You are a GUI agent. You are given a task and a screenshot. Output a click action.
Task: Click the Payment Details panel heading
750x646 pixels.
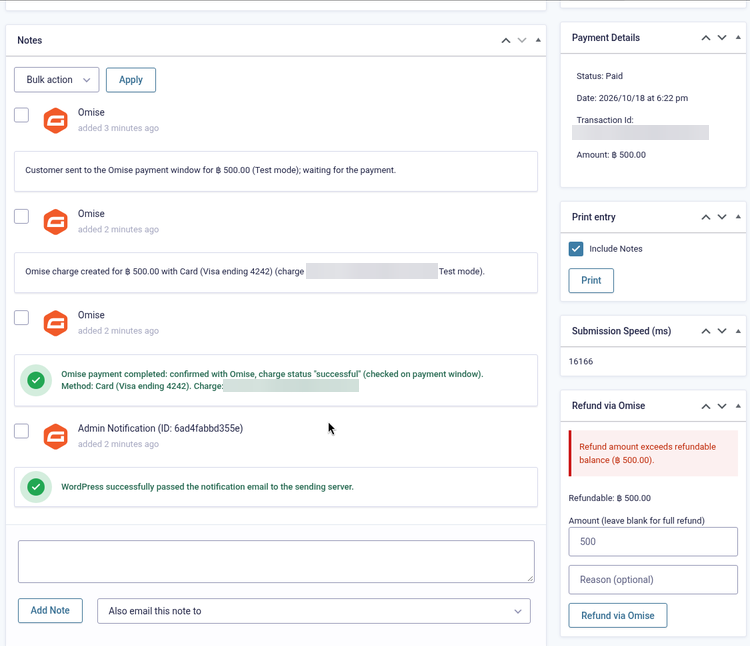tap(606, 38)
